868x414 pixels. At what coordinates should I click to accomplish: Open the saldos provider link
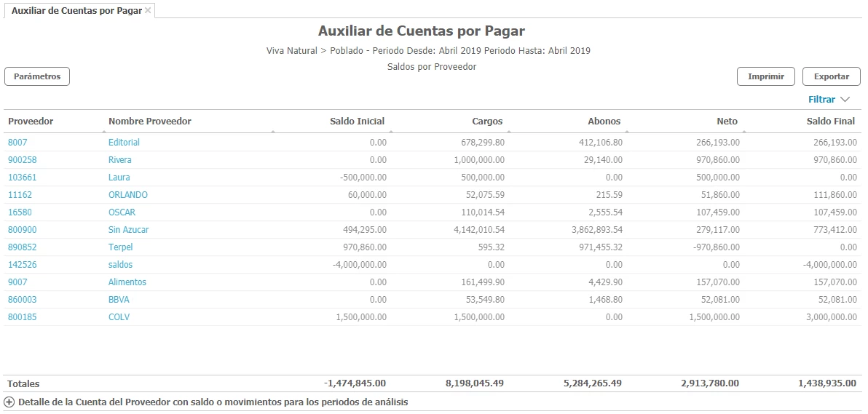click(121, 265)
